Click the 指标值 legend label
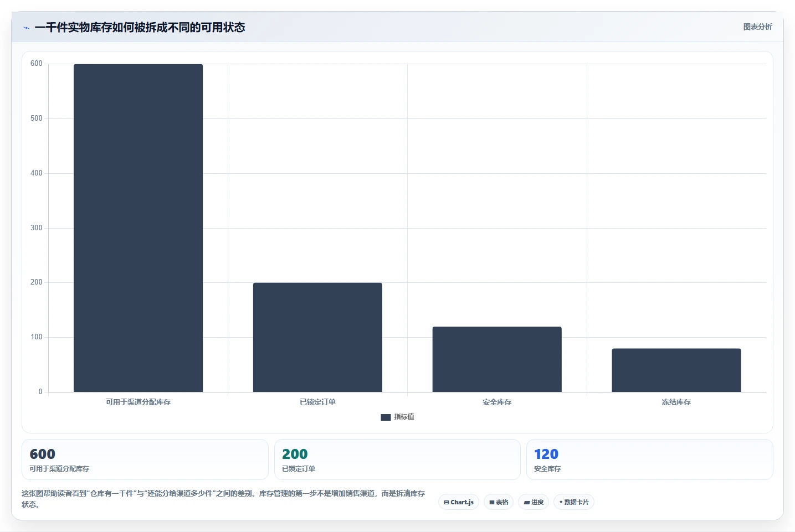This screenshot has width=795, height=532. pyautogui.click(x=404, y=417)
